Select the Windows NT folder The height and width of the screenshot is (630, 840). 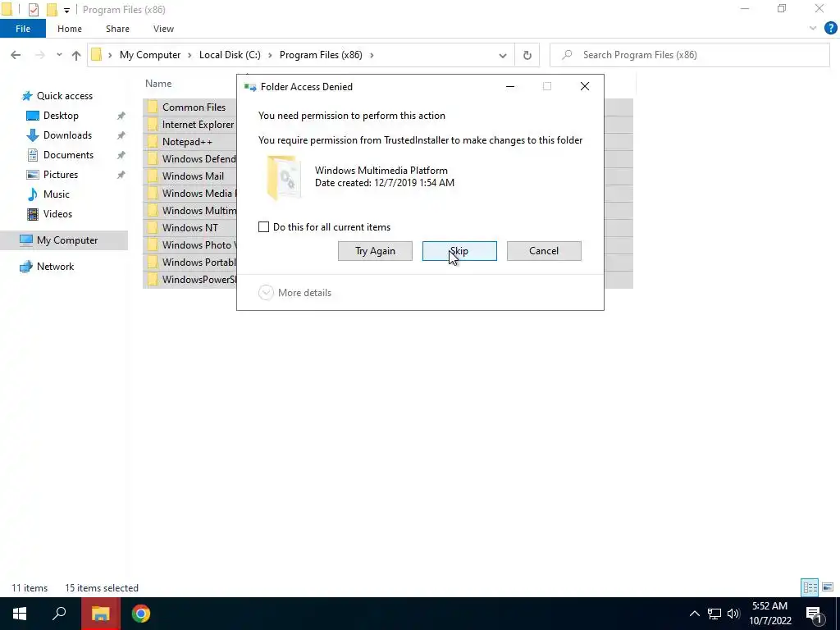coord(190,228)
